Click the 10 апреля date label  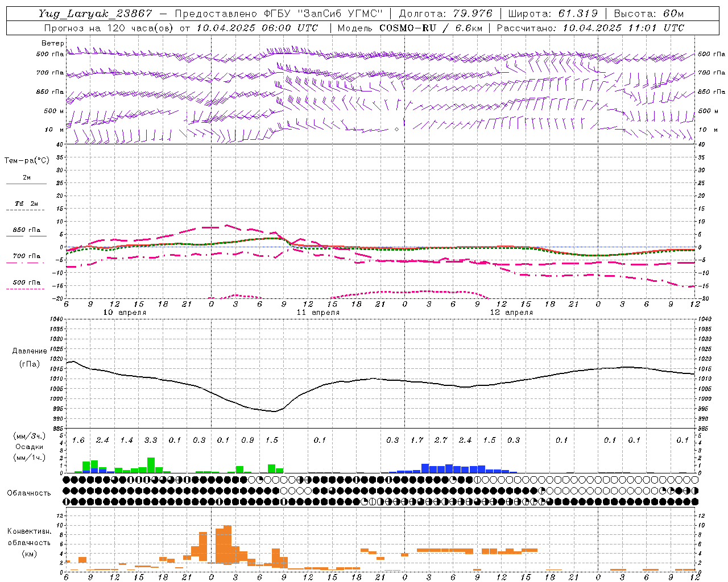pos(125,313)
